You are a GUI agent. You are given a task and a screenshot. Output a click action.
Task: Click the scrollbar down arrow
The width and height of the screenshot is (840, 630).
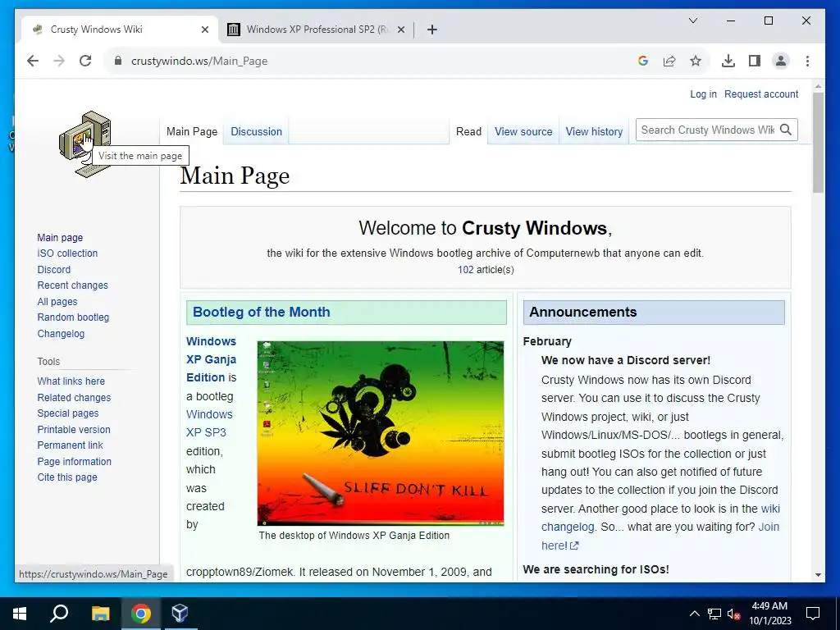[818, 575]
